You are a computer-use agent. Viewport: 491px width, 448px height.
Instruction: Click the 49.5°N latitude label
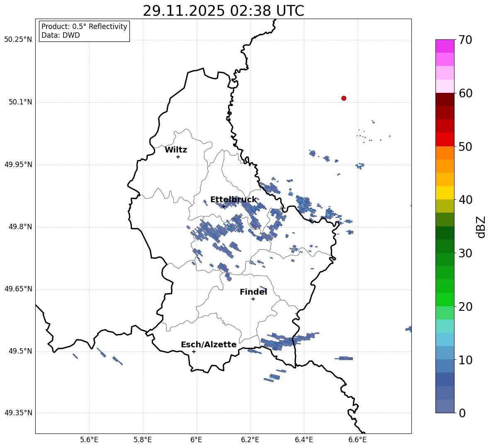tap(21, 351)
